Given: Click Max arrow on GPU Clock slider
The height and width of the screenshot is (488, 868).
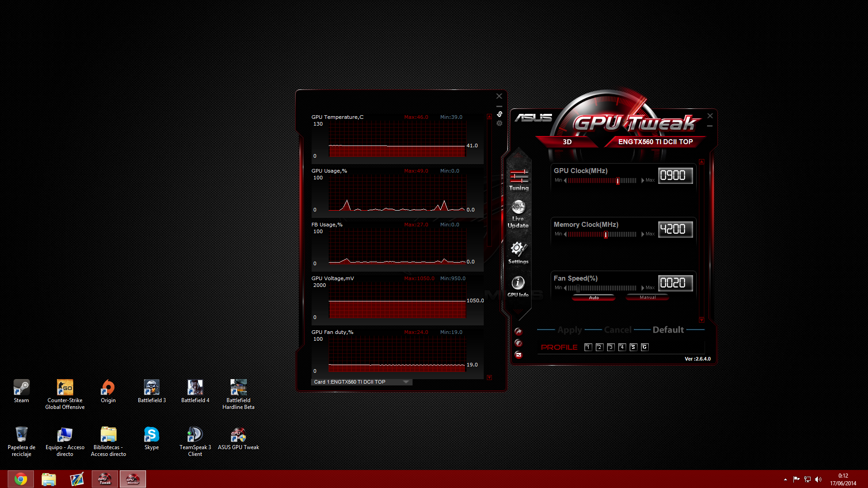Looking at the screenshot, I should 643,180.
